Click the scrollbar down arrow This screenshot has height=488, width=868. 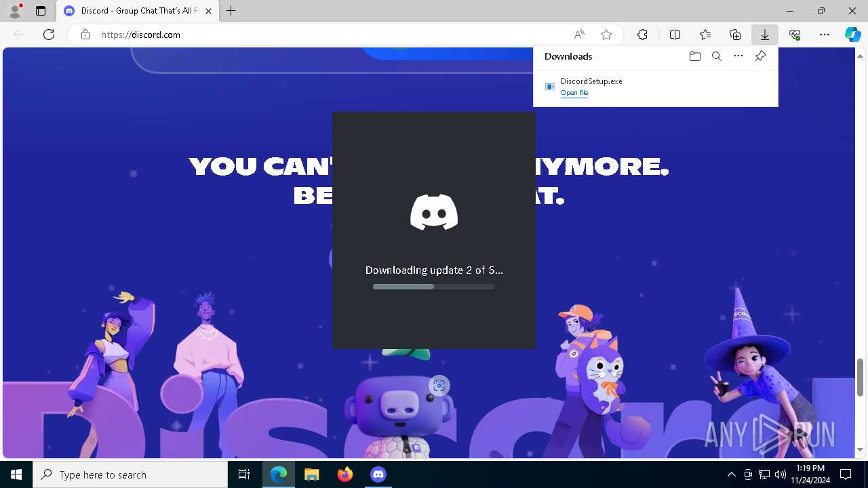click(860, 449)
